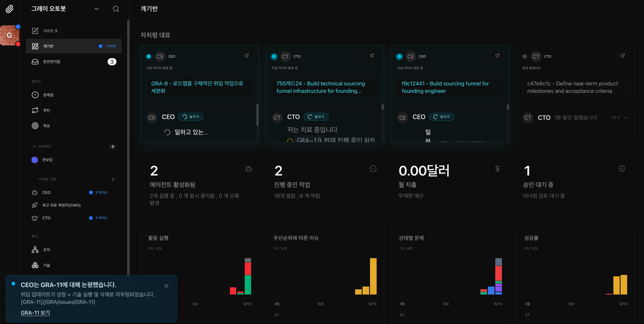Click the GRA-8 card scrollbar
Image resolution: width=644 pixels, height=324 pixels.
click(x=257, y=115)
